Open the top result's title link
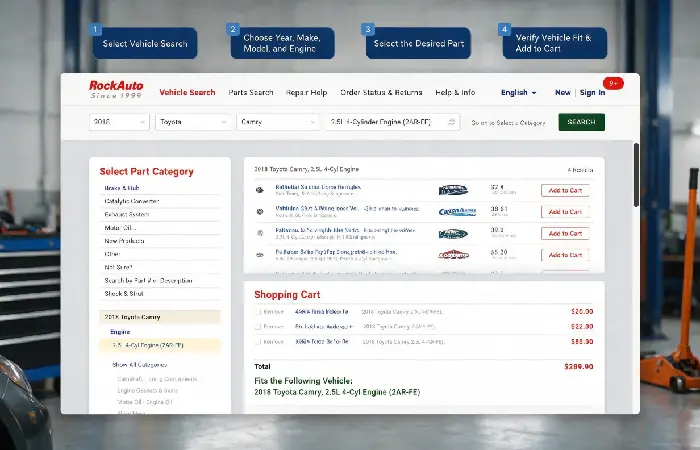700x450 pixels. tap(318, 187)
